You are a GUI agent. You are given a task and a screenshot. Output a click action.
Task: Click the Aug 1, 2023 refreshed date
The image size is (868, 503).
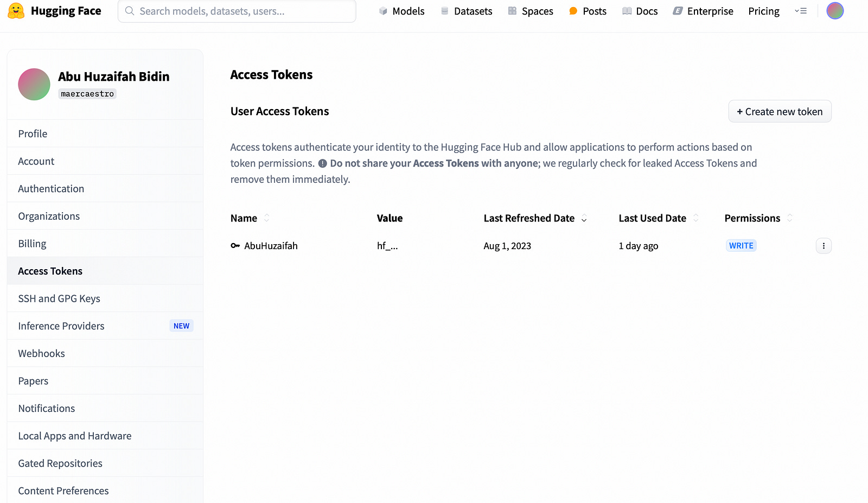507,246
